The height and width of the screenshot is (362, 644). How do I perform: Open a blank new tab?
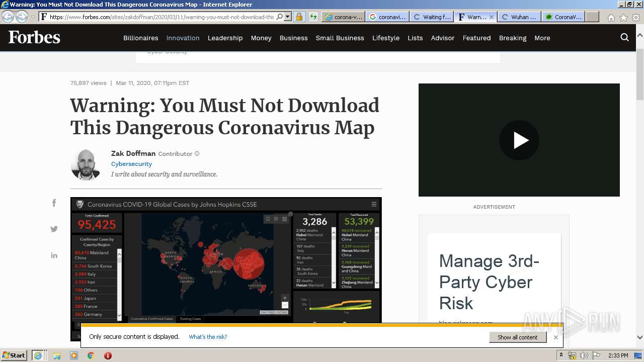tap(592, 17)
